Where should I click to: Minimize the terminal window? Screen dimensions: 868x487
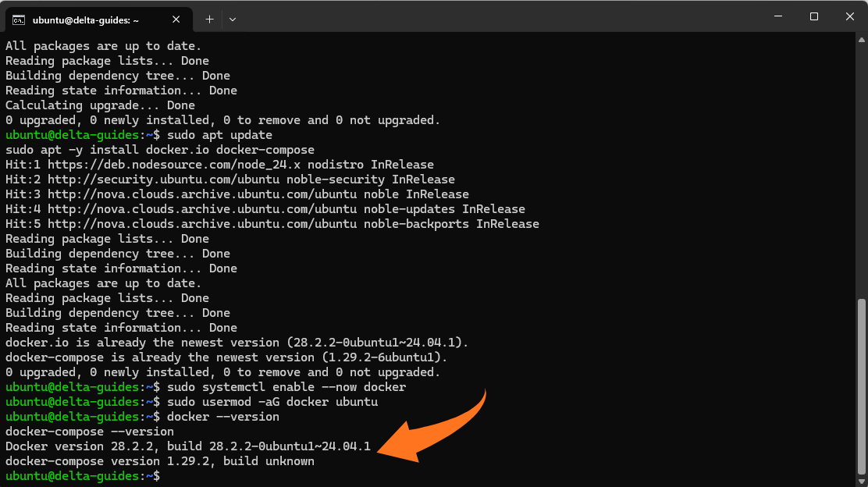coord(778,16)
